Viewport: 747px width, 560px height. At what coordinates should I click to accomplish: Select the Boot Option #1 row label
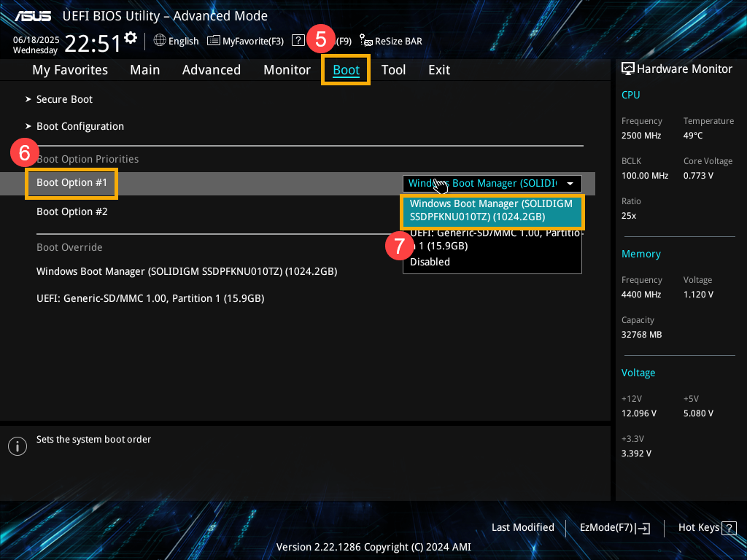pyautogui.click(x=72, y=183)
